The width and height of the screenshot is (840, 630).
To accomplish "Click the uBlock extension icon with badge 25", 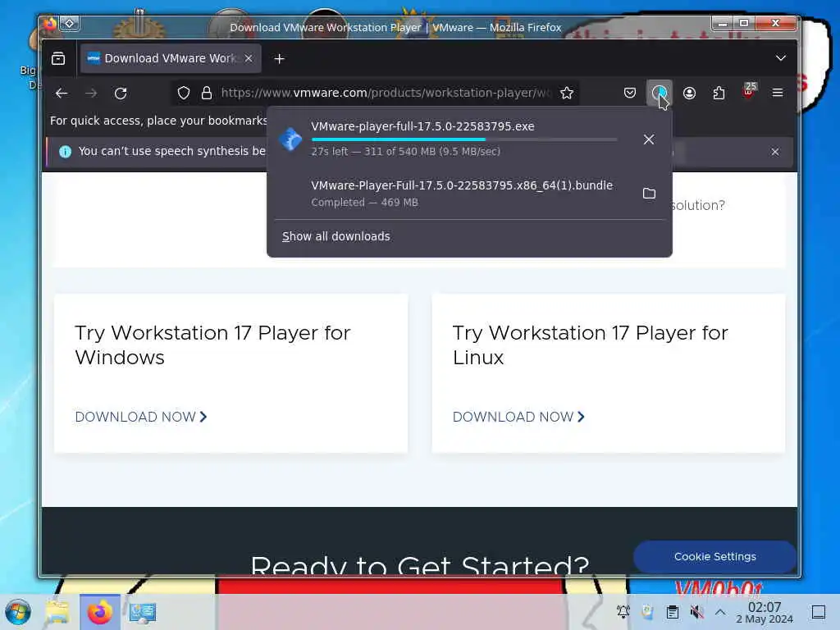I will (x=749, y=92).
